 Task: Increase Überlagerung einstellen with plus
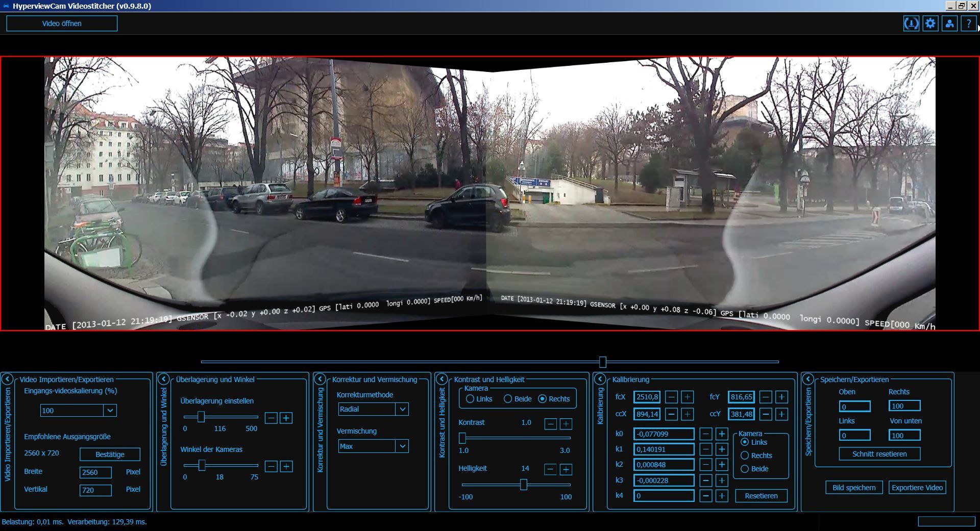point(286,418)
